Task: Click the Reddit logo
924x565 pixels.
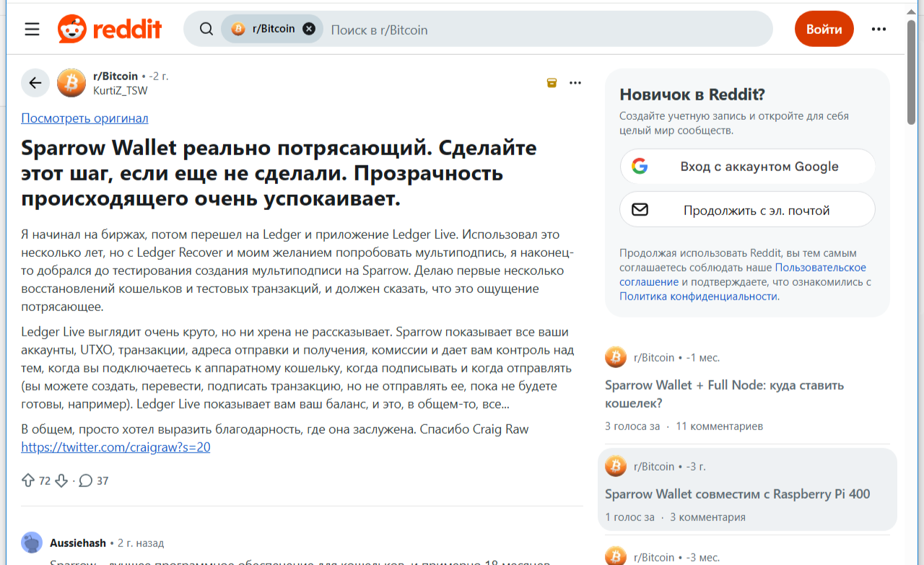Action: point(108,29)
